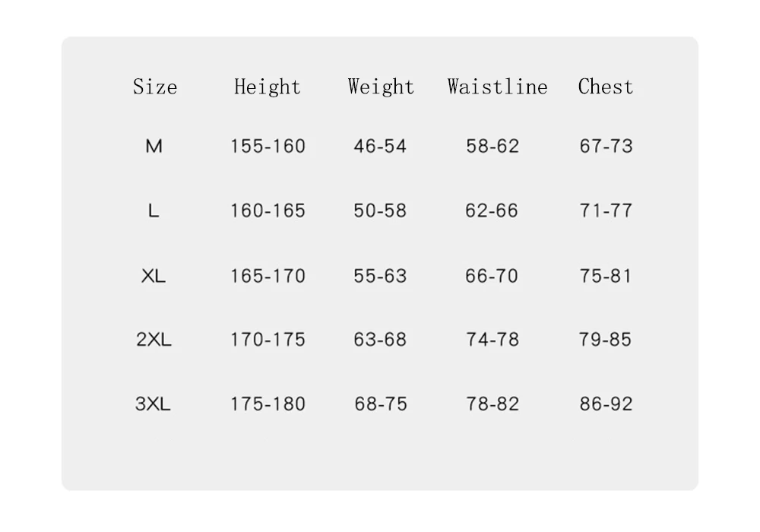Click the Size column header
The image size is (760, 532).
point(155,87)
